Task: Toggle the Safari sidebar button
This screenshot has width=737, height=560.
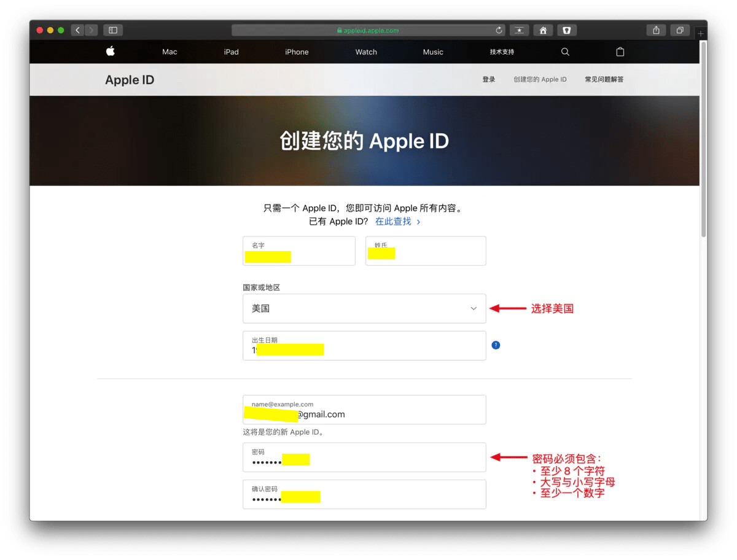Action: (113, 30)
